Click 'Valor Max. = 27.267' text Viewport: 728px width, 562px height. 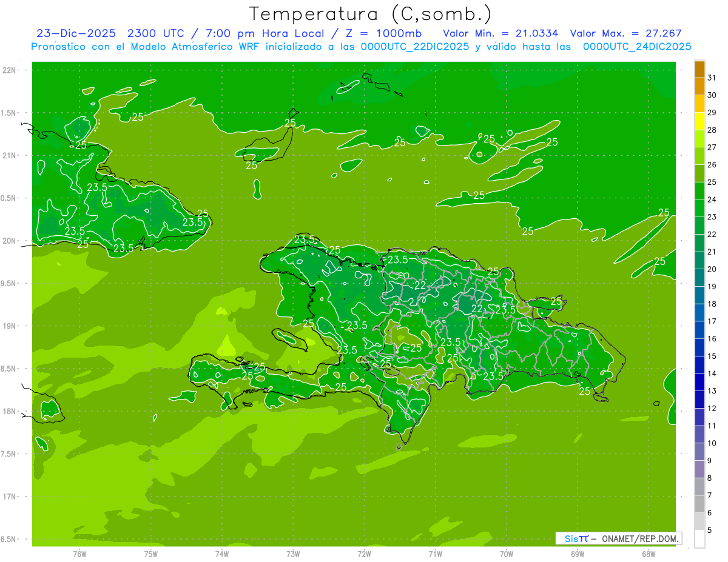[x=626, y=33]
